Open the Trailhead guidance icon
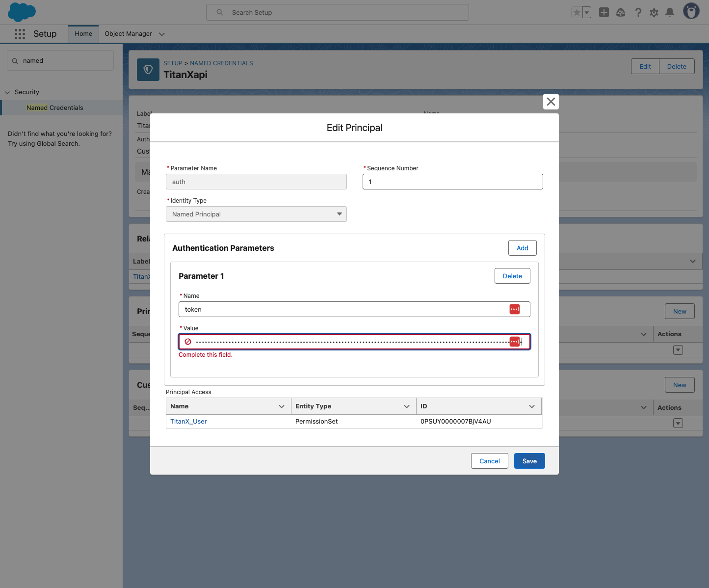Image resolution: width=709 pixels, height=588 pixels. [x=621, y=12]
